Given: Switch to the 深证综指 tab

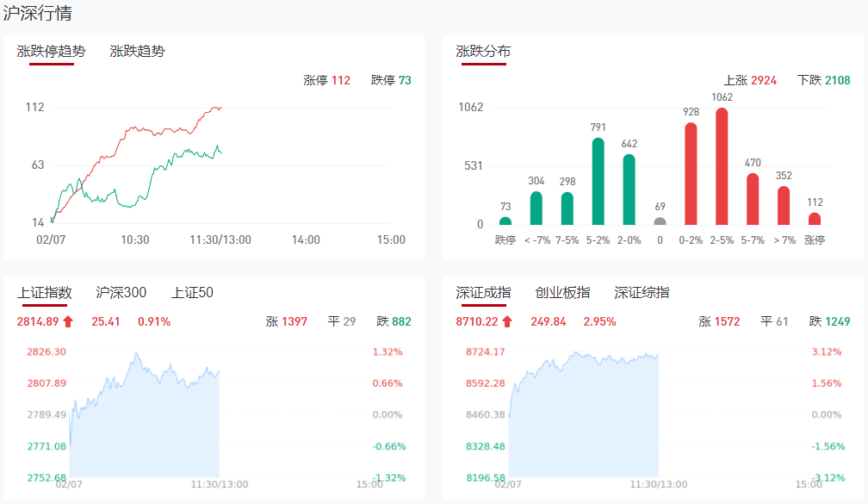Looking at the screenshot, I should [642, 293].
